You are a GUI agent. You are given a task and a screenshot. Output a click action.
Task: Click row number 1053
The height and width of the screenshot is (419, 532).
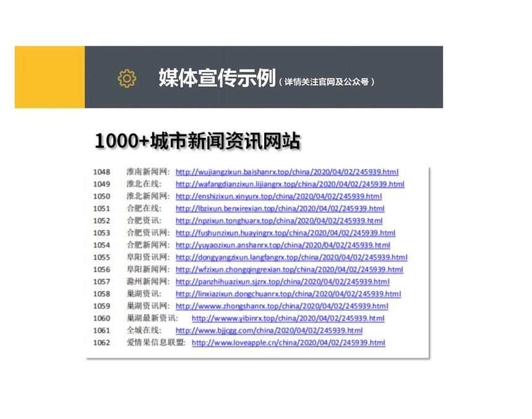click(102, 233)
